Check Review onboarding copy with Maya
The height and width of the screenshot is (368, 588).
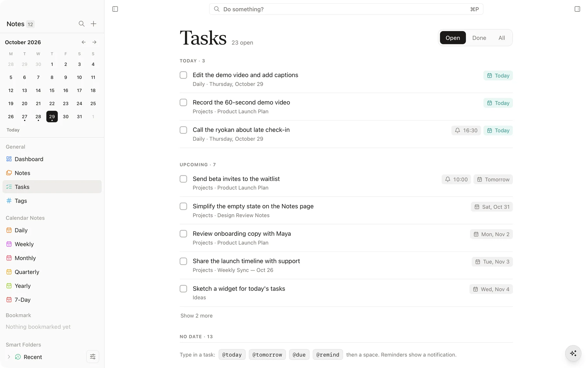point(183,234)
